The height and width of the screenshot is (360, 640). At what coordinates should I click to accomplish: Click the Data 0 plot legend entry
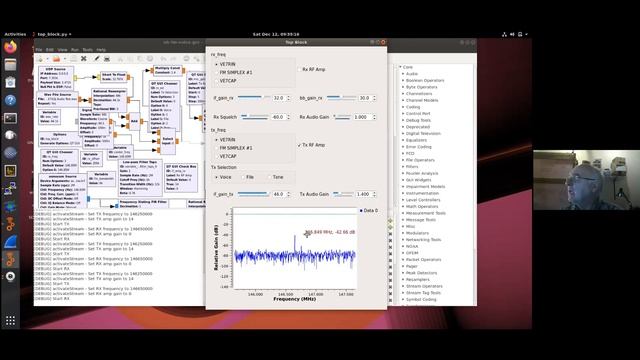369,211
